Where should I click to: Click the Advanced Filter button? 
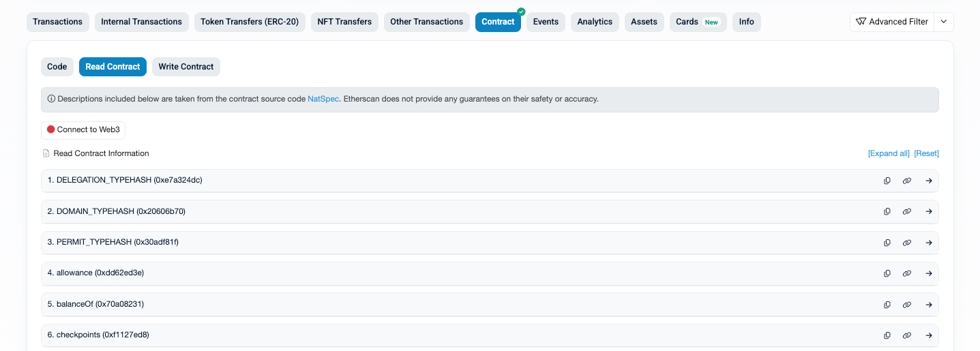[x=892, y=22]
